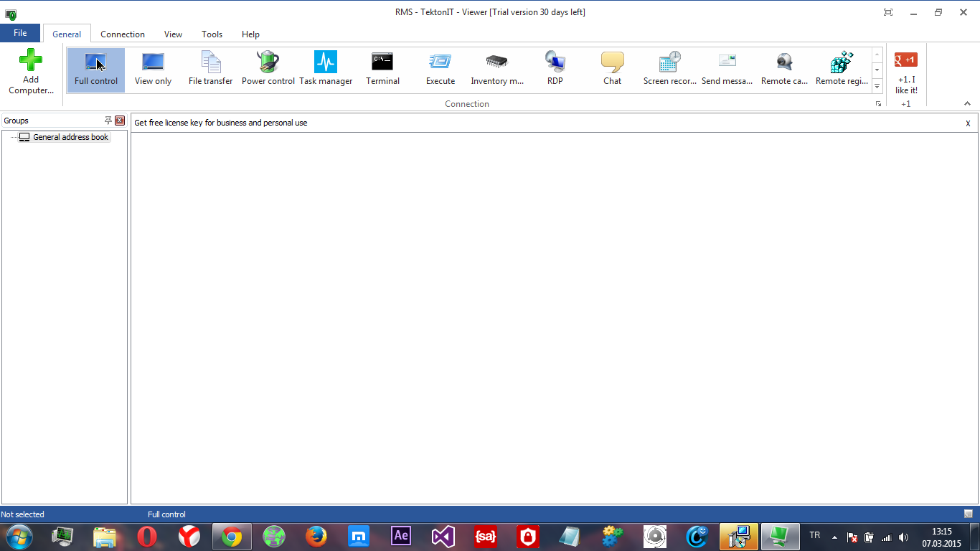Open Terminal connection mode
980x551 pixels.
click(x=382, y=70)
